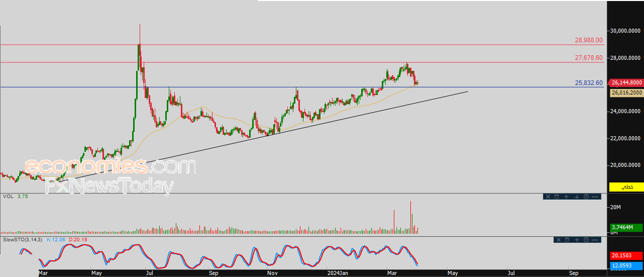Move the VOL panel down
644x277 pixels.
[x=577, y=197]
